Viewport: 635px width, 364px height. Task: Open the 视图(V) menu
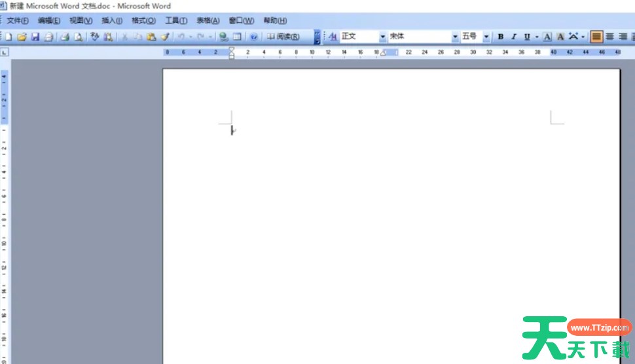click(x=81, y=21)
